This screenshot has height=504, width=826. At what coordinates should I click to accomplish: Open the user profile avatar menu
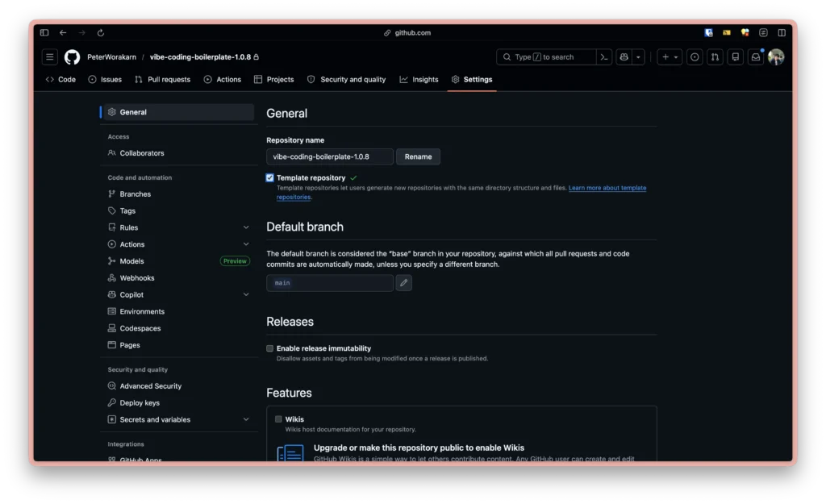pos(776,57)
